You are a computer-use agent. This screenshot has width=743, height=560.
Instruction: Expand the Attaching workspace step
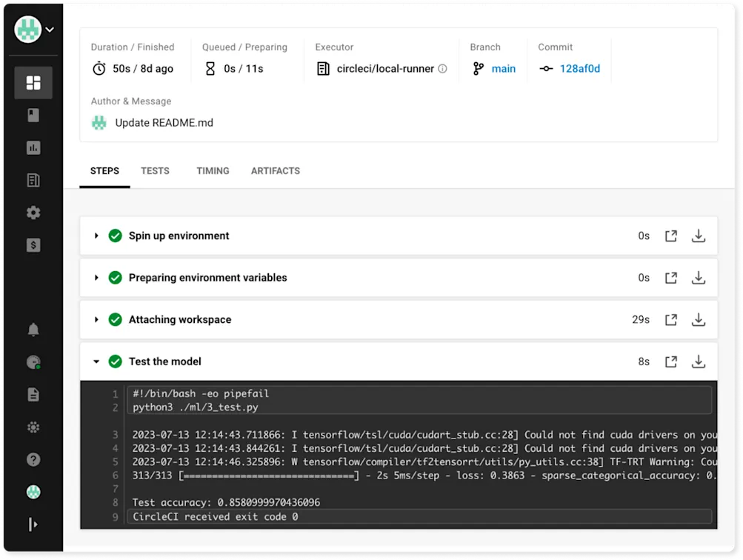pyautogui.click(x=96, y=319)
